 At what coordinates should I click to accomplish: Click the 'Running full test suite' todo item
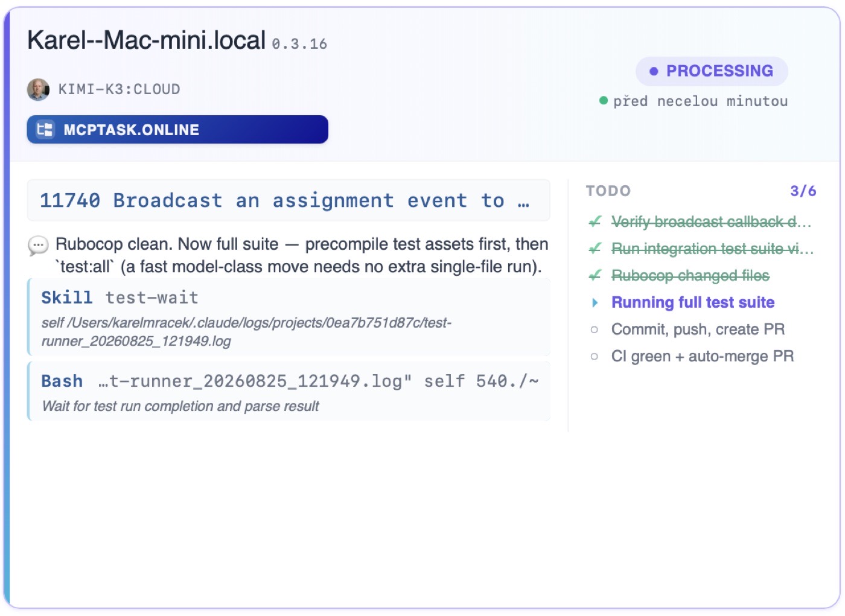[693, 302]
